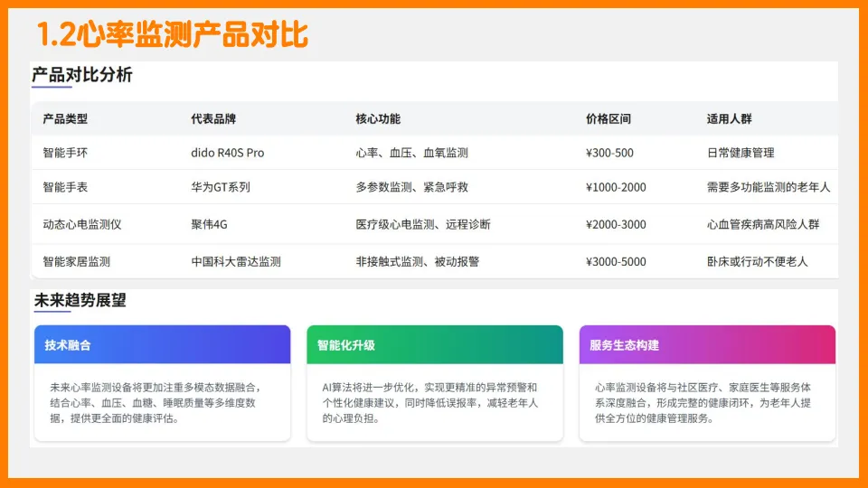This screenshot has width=868, height=488.
Task: Click the 智能化升级 card description text
Action: (x=430, y=403)
